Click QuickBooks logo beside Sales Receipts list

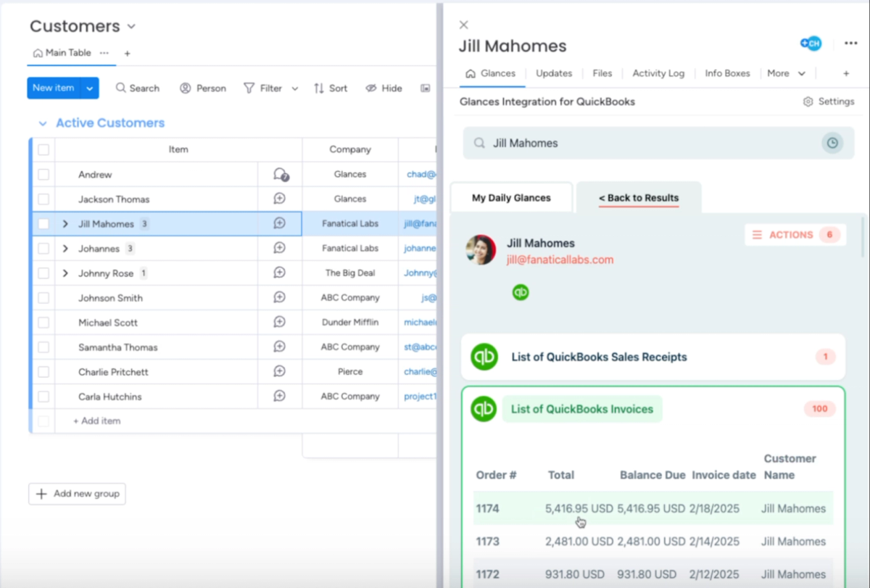484,357
